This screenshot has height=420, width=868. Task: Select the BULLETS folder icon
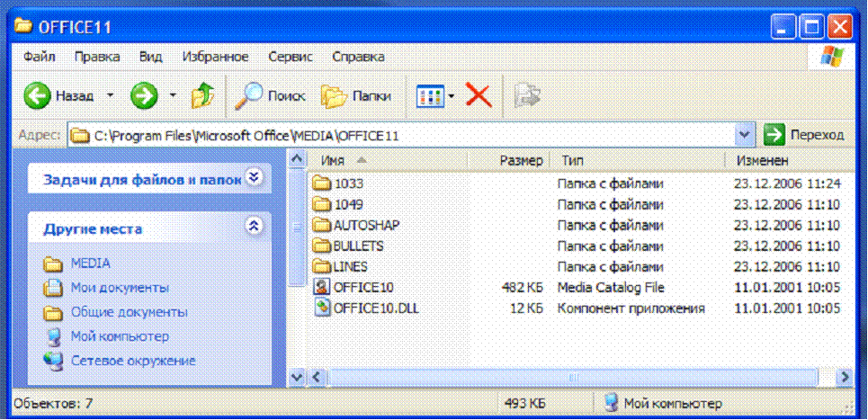point(321,246)
